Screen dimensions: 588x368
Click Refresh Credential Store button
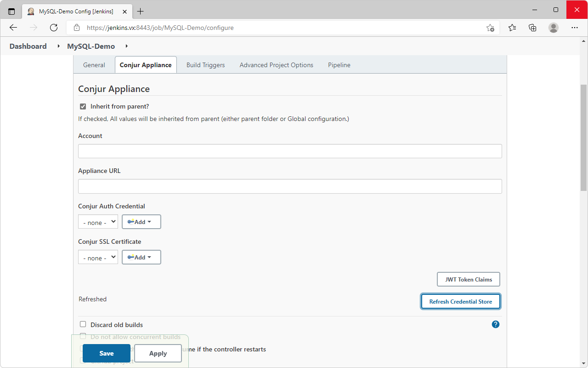click(x=461, y=301)
